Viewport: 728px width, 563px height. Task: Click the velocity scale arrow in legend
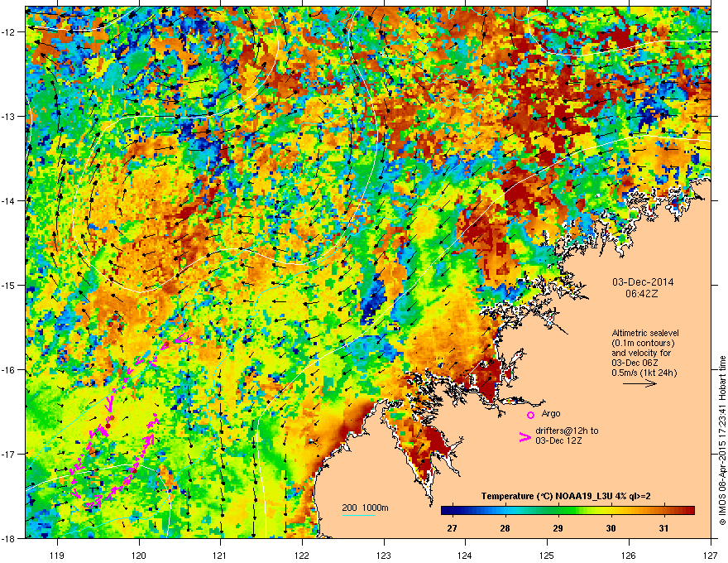(x=639, y=383)
